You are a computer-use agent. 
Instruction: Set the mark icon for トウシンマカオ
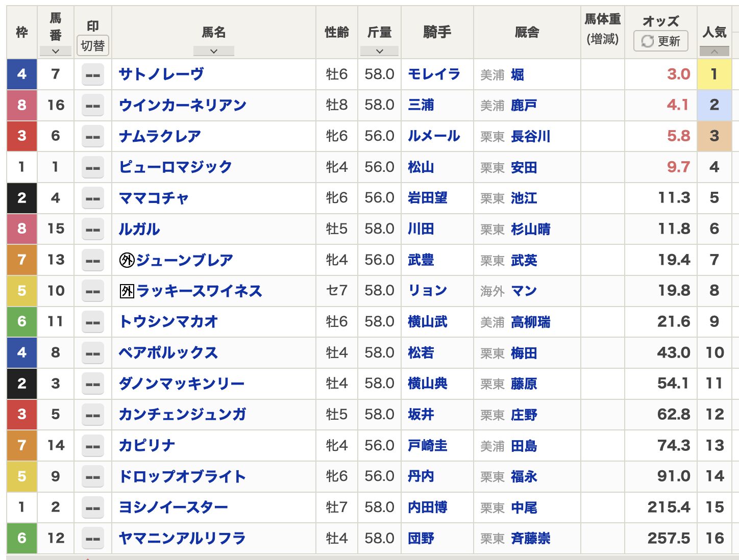tap(93, 322)
